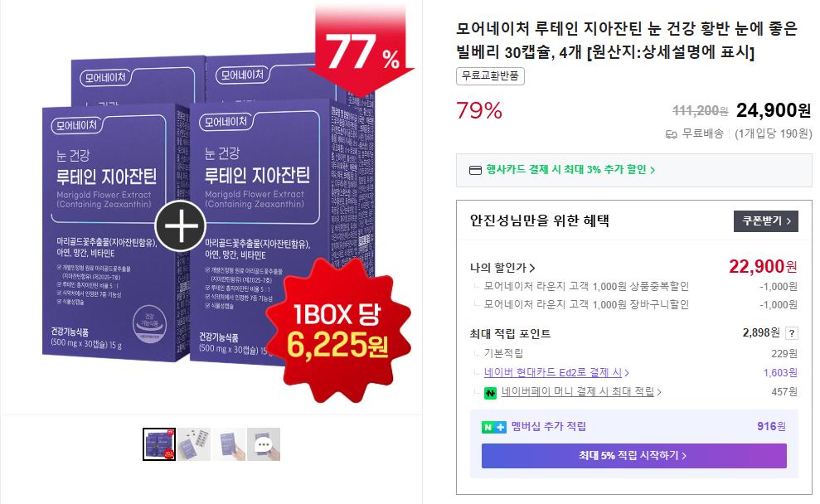Open the more-images thumbnail with speech bubble
The image size is (820, 504).
[264, 444]
